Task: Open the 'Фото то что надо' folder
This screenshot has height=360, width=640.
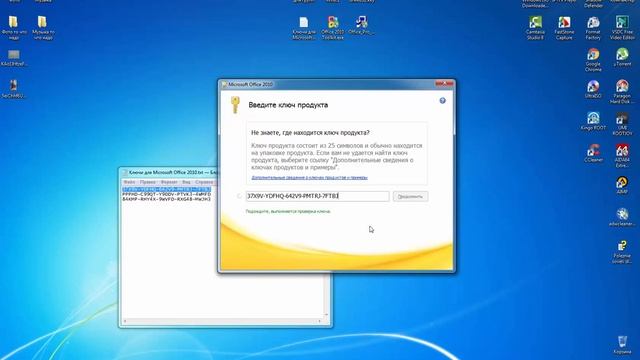Action: click(13, 27)
